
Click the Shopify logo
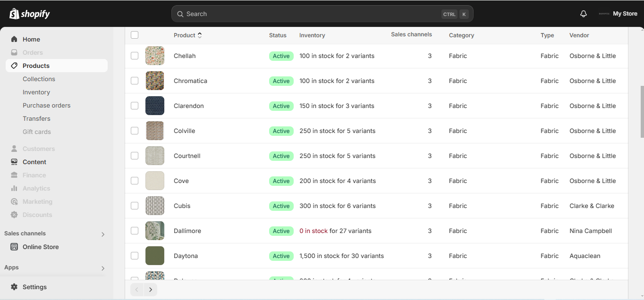pos(30,14)
